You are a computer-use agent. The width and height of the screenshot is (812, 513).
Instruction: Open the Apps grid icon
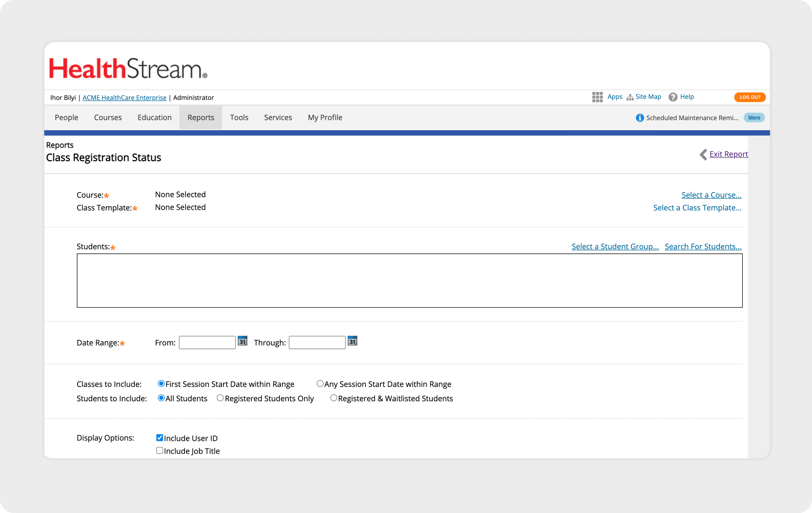click(597, 97)
